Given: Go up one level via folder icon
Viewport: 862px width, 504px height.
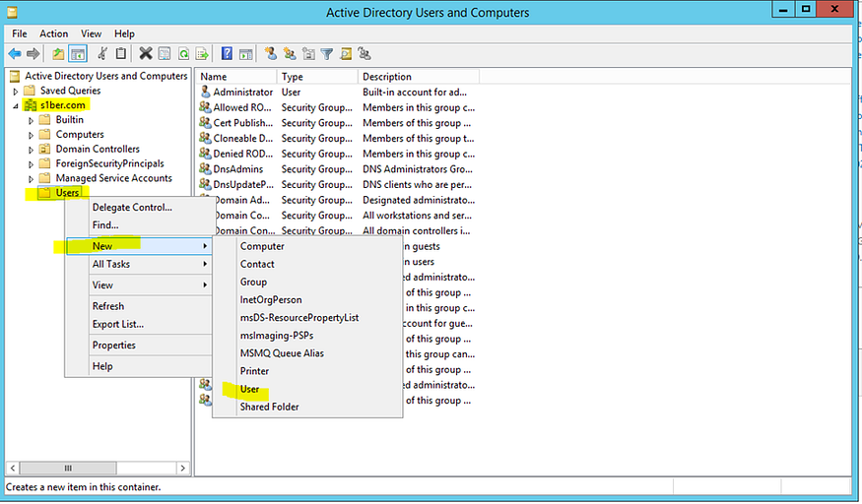Looking at the screenshot, I should [58, 54].
